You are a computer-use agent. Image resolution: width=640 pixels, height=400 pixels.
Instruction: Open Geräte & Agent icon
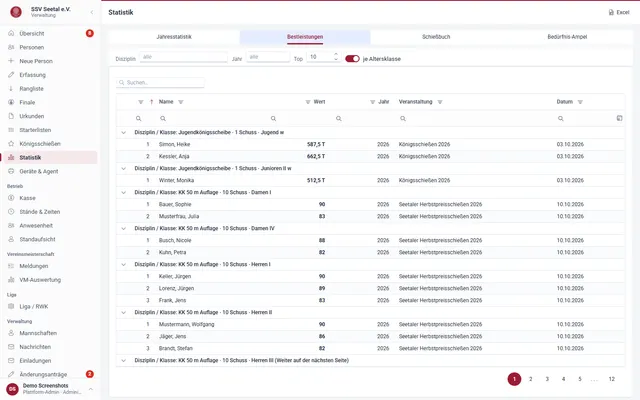pos(11,171)
